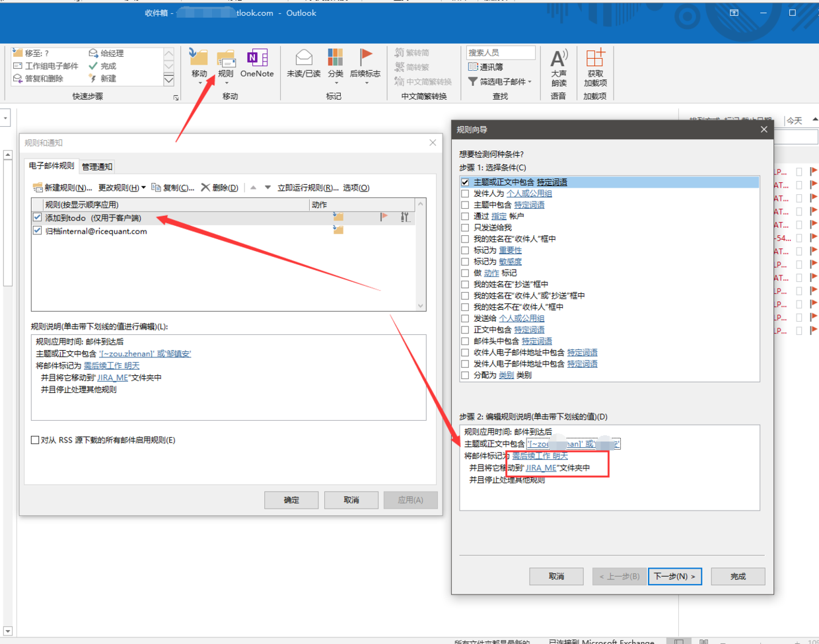
Task: Click Simplified to Traditional (简转繁)
Action: coord(412,67)
